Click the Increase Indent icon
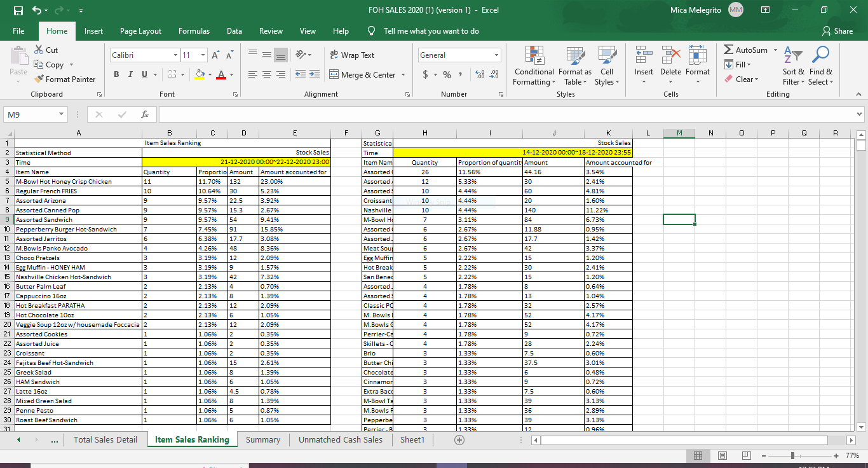Image resolution: width=868 pixels, height=468 pixels. tap(315, 75)
